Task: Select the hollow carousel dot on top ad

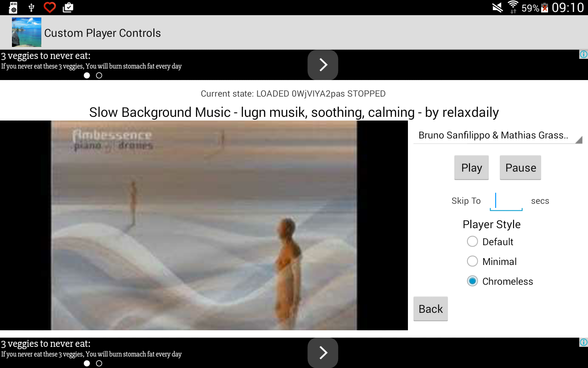Action: (99, 75)
